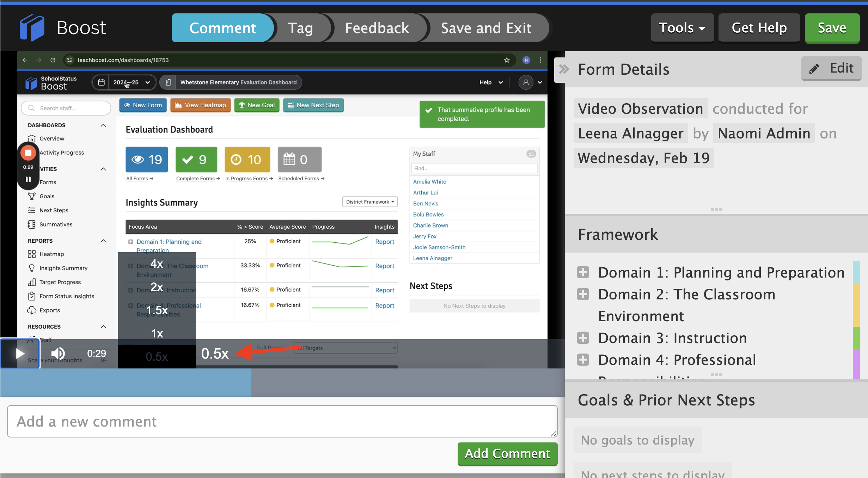
Task: Collapse the Form Details panel with the double chevron
Action: (564, 69)
